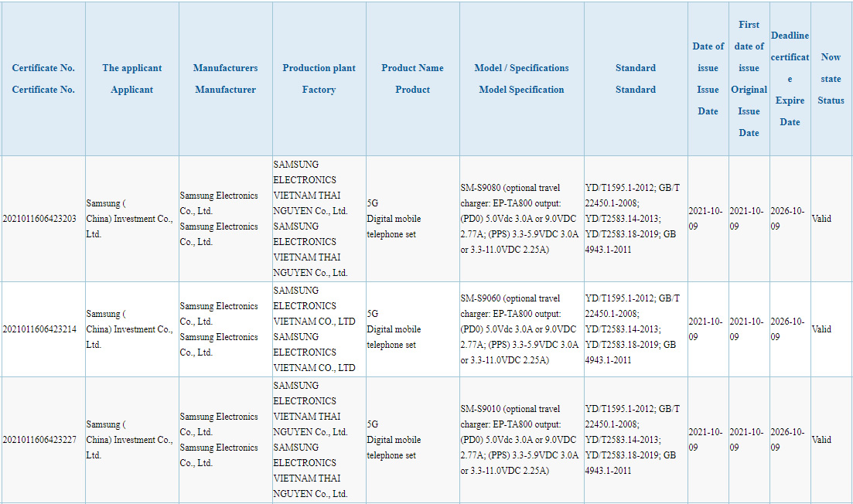
Task: Select the Production plant Factory header
Action: tap(319, 79)
